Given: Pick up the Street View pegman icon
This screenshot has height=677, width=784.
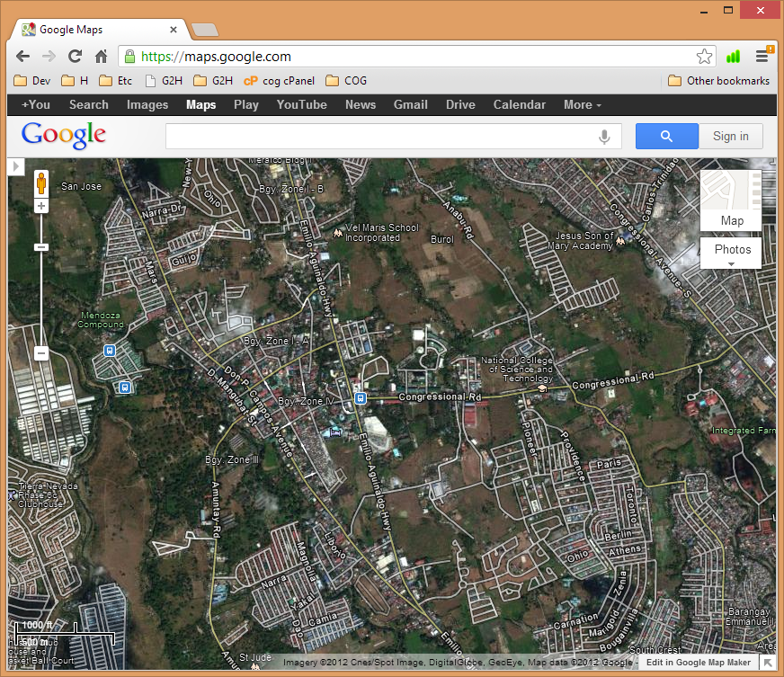Looking at the screenshot, I should click(x=41, y=184).
